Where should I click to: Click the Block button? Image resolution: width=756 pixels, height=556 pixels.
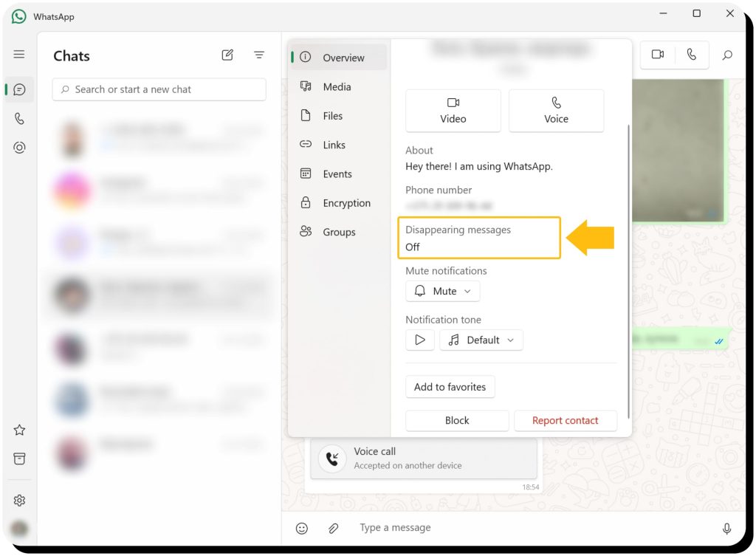point(457,420)
